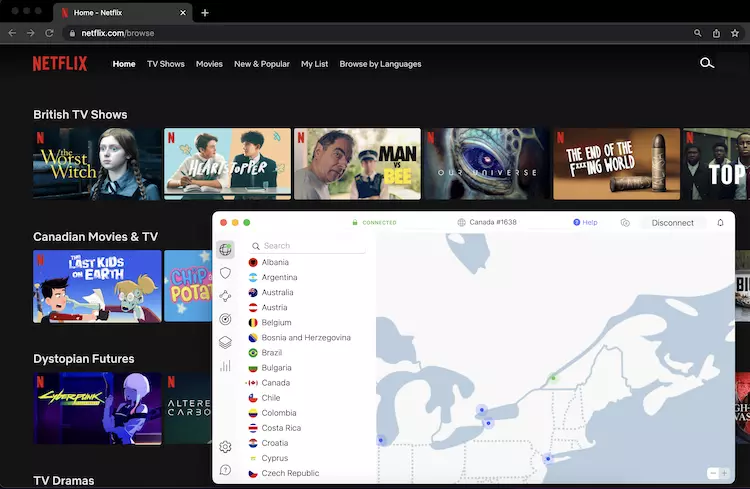Click the browser back arrow
The height and width of the screenshot is (489, 750).
12,33
